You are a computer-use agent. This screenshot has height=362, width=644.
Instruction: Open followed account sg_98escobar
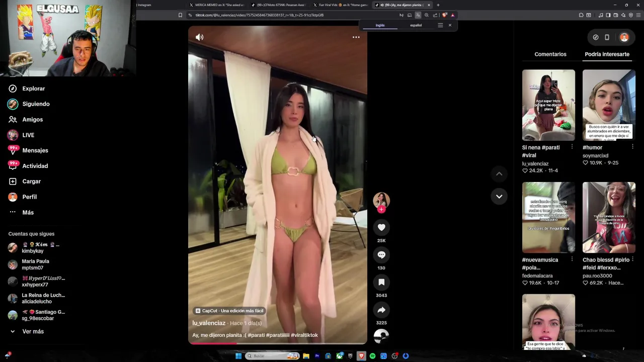(x=37, y=315)
